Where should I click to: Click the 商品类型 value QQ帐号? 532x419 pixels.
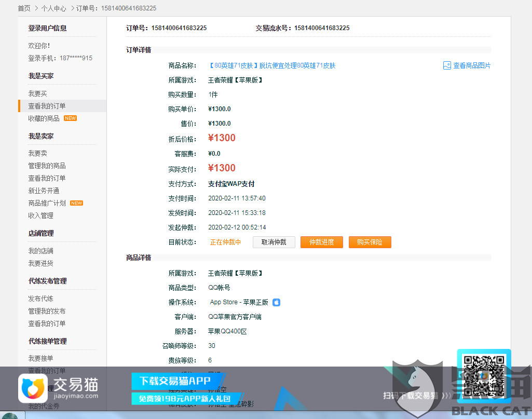click(x=219, y=288)
